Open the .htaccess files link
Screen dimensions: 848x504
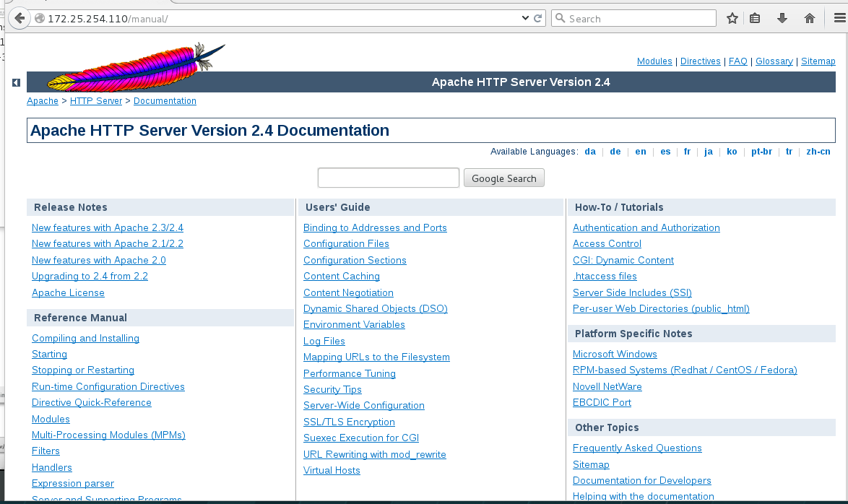[x=605, y=277]
